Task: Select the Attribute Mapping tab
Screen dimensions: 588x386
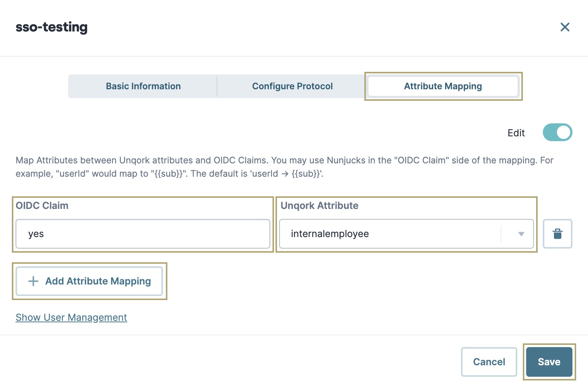Action: [x=443, y=86]
